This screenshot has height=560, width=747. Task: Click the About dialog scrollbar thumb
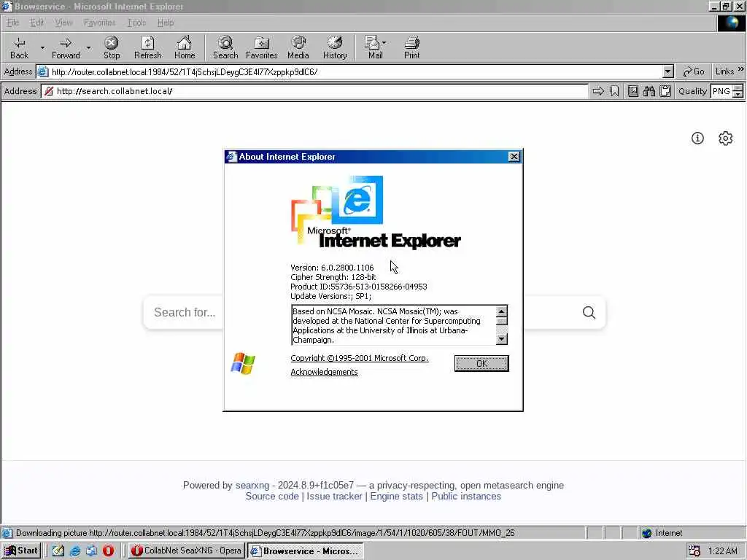coord(501,321)
